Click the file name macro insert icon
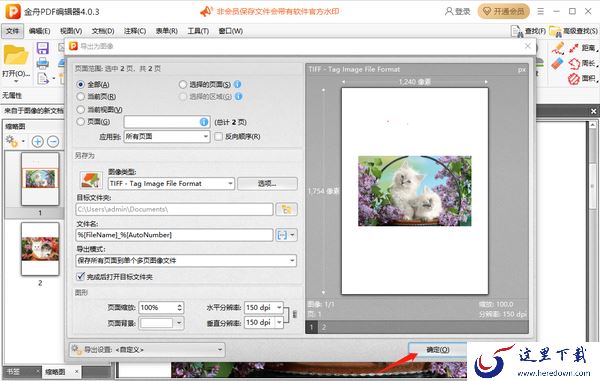 (x=282, y=235)
